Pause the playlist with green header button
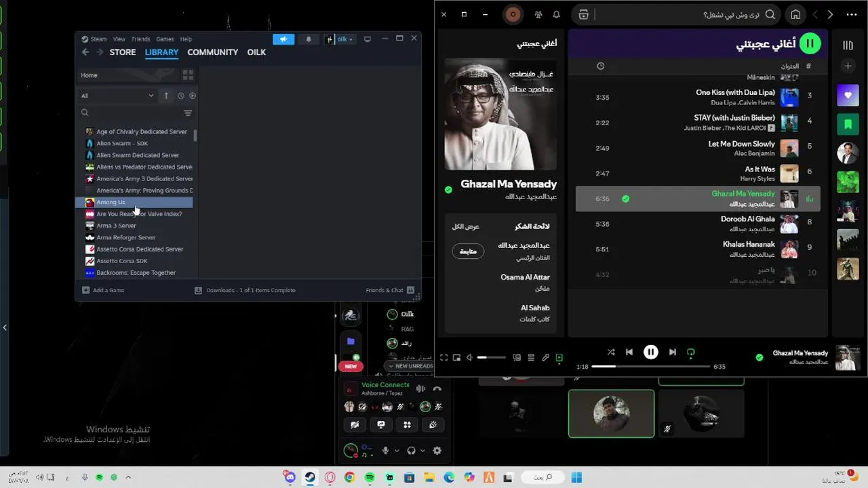The height and width of the screenshot is (488, 868). click(x=810, y=43)
